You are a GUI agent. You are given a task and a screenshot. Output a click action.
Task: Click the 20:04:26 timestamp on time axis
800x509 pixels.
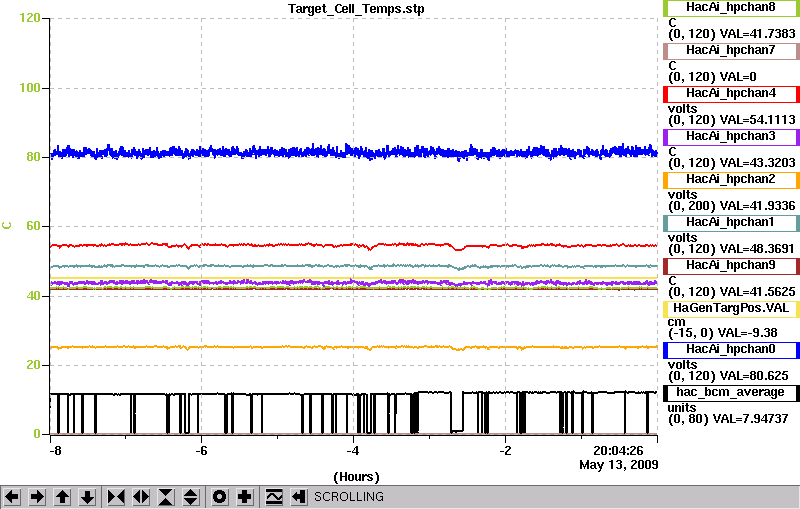(618, 450)
